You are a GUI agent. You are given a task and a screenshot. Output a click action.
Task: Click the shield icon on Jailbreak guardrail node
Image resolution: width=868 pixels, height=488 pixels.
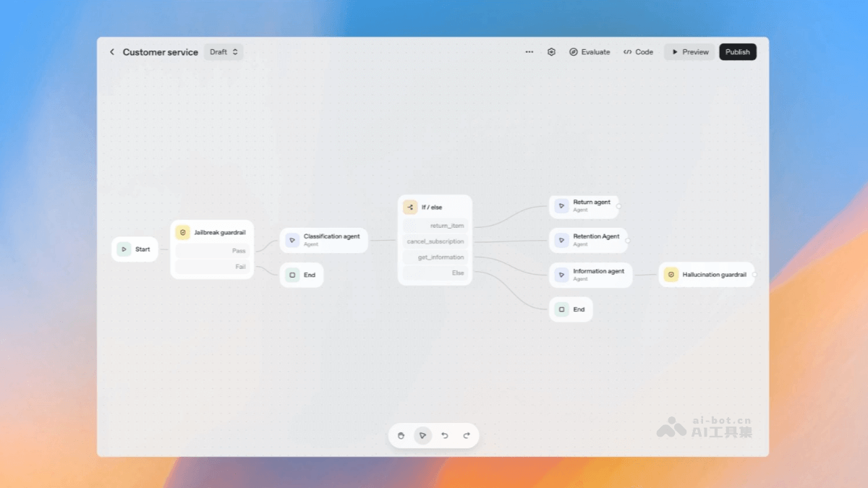[182, 232]
